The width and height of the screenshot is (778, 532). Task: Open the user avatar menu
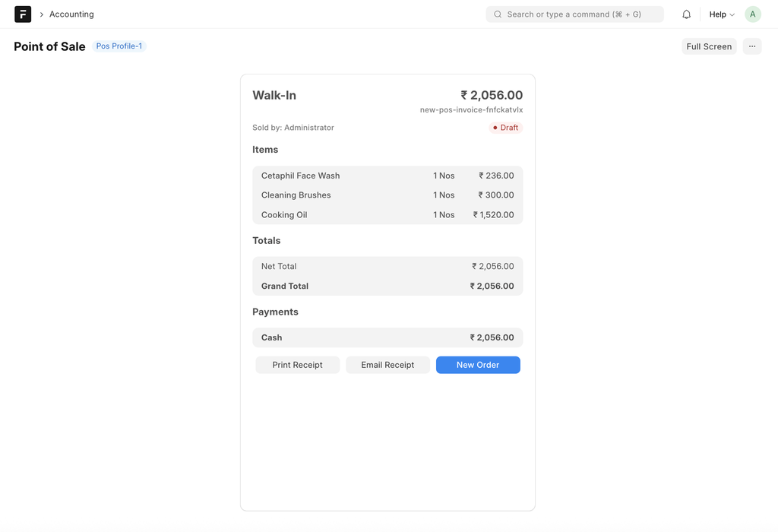pos(752,14)
